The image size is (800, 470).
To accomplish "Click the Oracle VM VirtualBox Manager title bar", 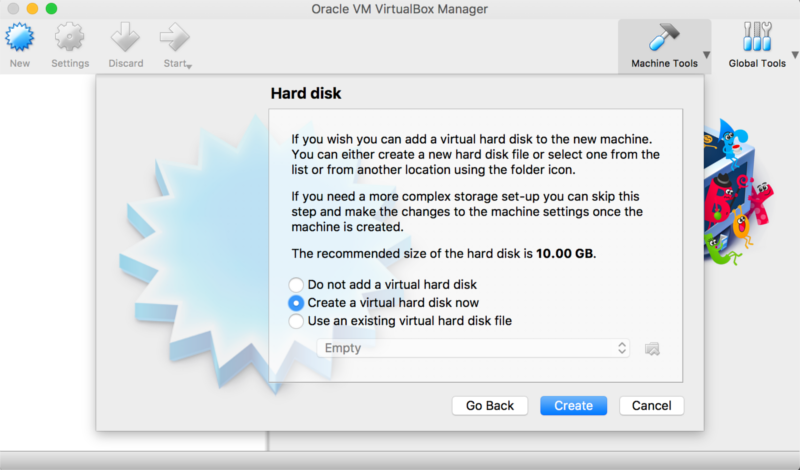I will click(400, 9).
